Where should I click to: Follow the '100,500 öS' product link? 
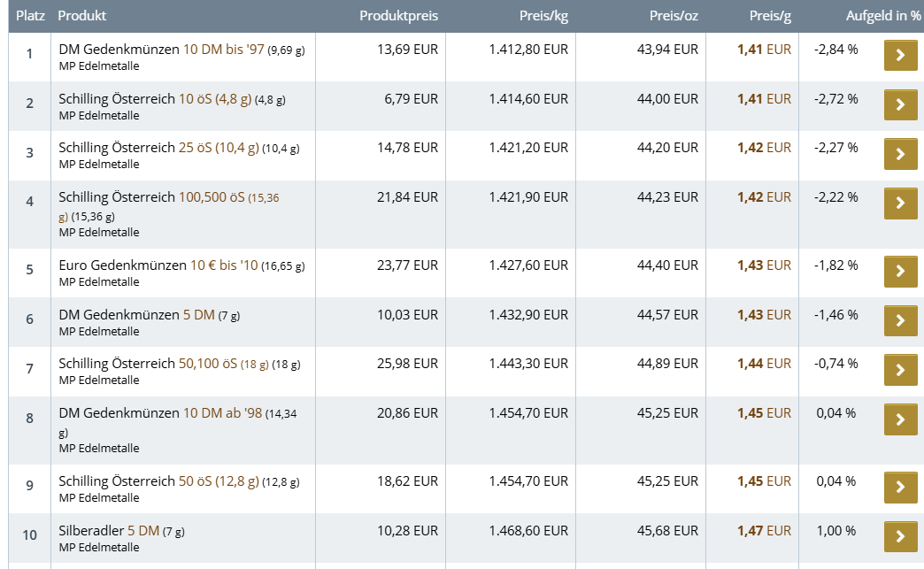coord(211,197)
